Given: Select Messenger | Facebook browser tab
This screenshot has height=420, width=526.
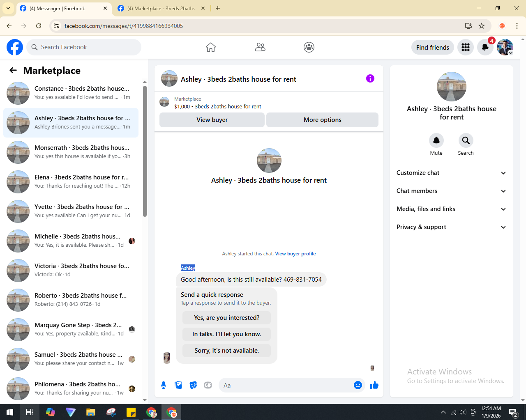Looking at the screenshot, I should pos(64,8).
